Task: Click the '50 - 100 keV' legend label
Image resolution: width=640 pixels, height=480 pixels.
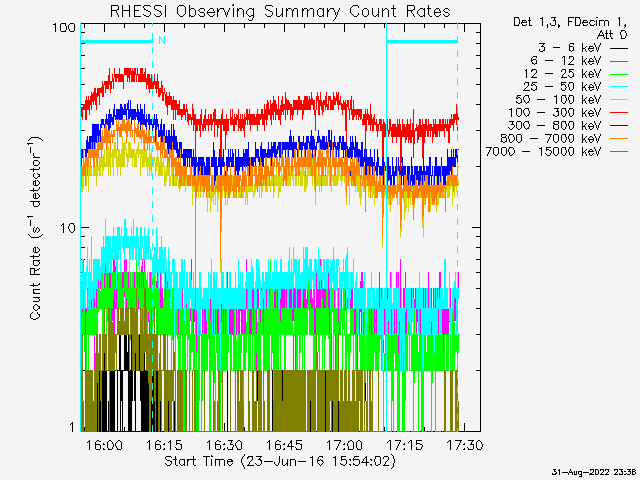Action: [x=558, y=100]
